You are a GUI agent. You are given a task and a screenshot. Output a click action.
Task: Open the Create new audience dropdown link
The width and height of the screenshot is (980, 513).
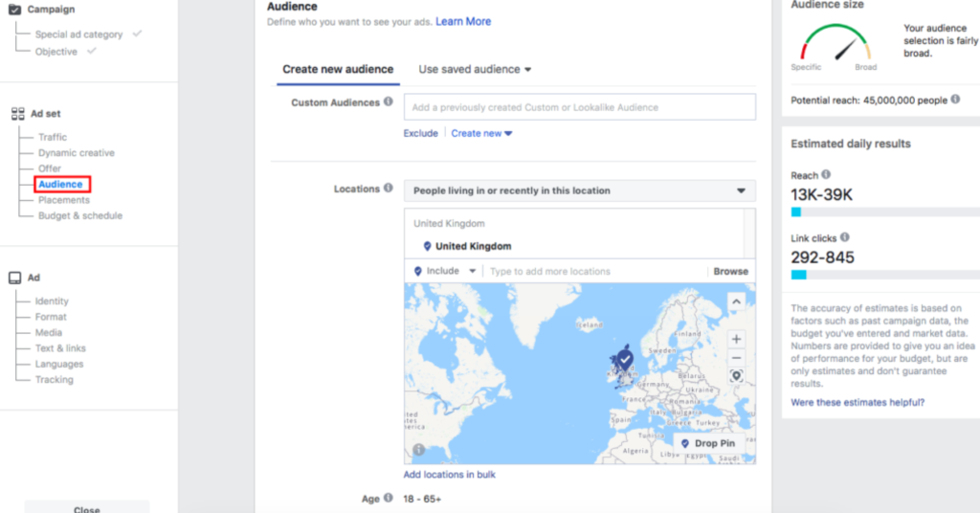point(482,133)
